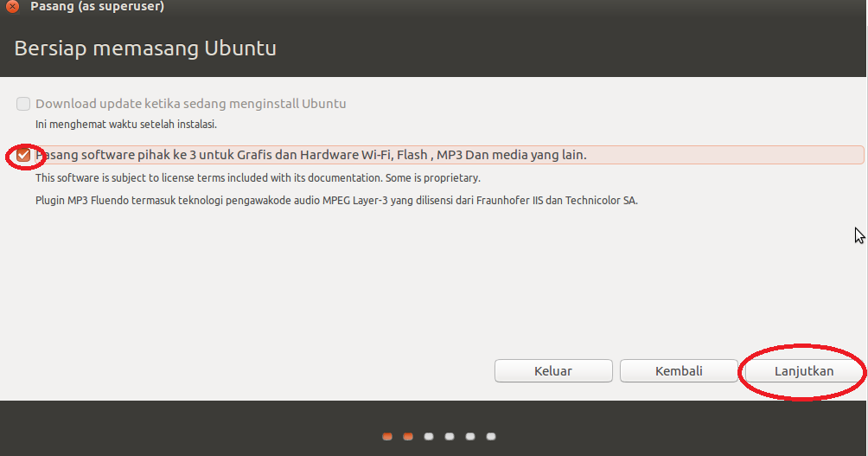Go back with the Kembali button
868x456 pixels.
pos(679,370)
